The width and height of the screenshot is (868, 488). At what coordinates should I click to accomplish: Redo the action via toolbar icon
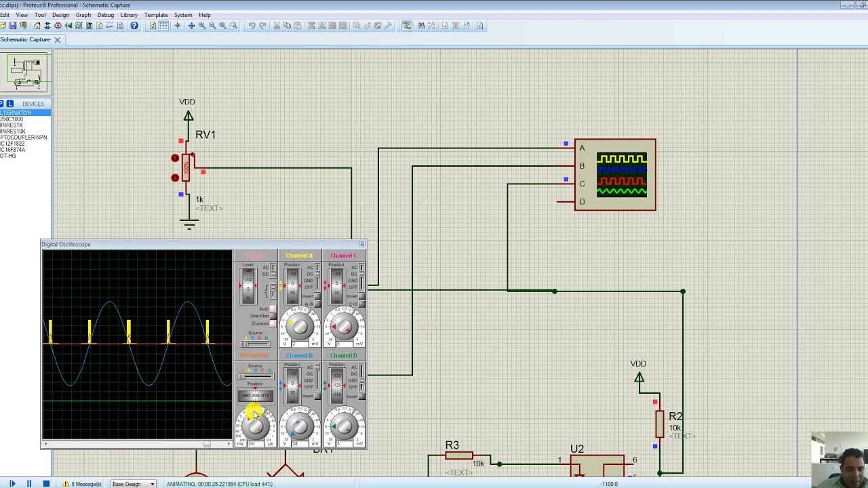click(x=262, y=26)
